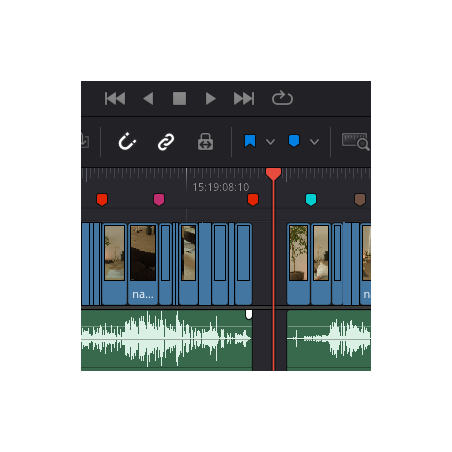Select the video clip labeled na...
Image resolution: width=452 pixels, height=452 pixels.
point(143,264)
